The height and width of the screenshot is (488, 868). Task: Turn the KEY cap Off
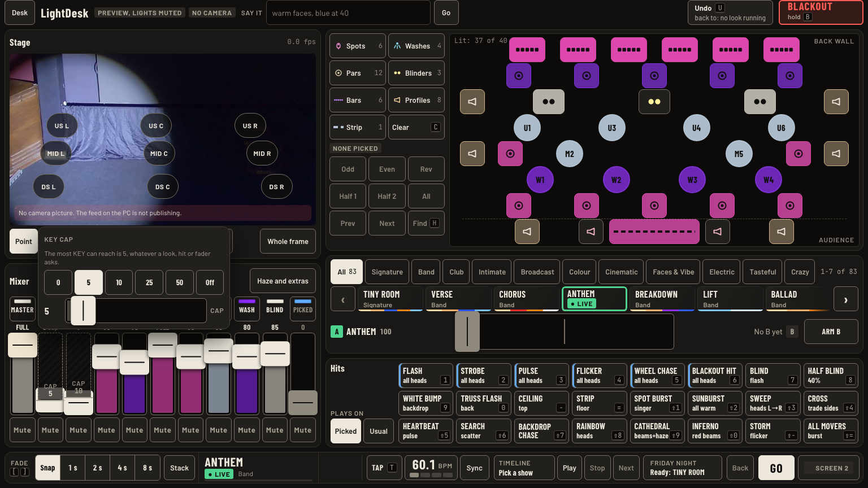pos(210,282)
